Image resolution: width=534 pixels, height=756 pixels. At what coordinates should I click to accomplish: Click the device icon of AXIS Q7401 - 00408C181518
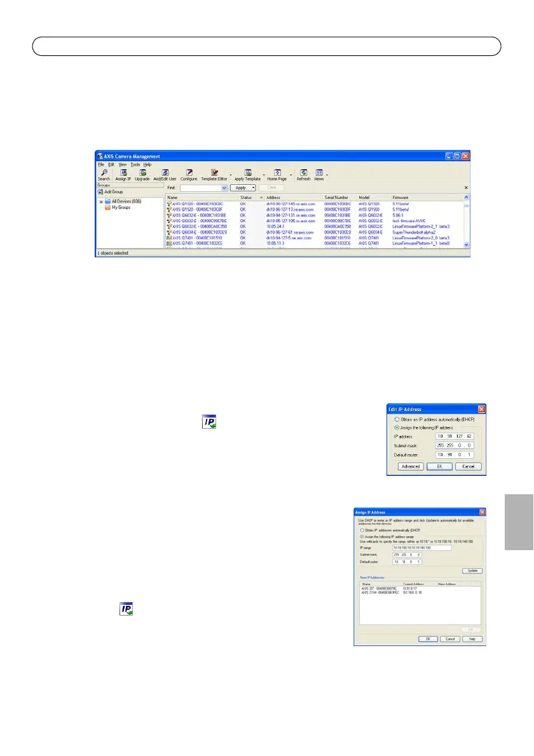(x=169, y=238)
